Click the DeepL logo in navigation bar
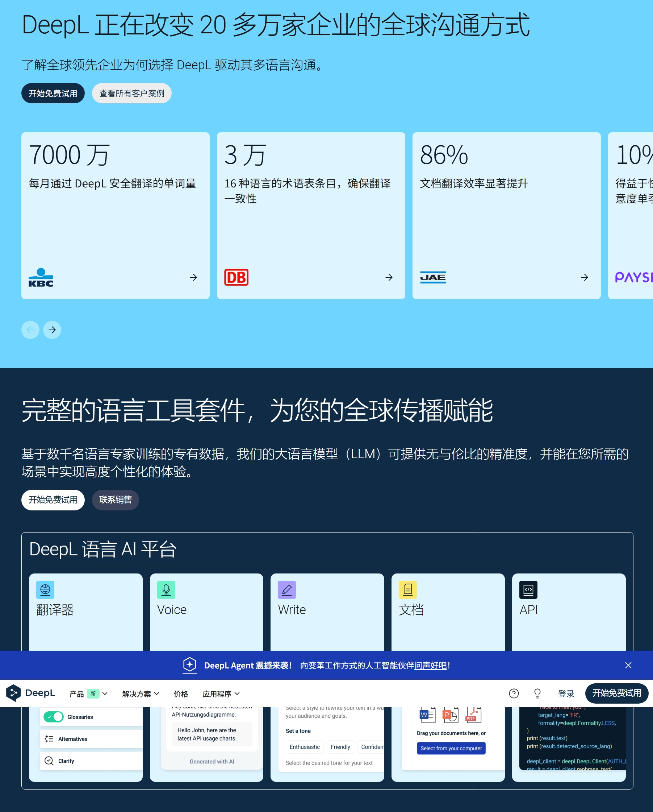The width and height of the screenshot is (653, 812). 30,693
